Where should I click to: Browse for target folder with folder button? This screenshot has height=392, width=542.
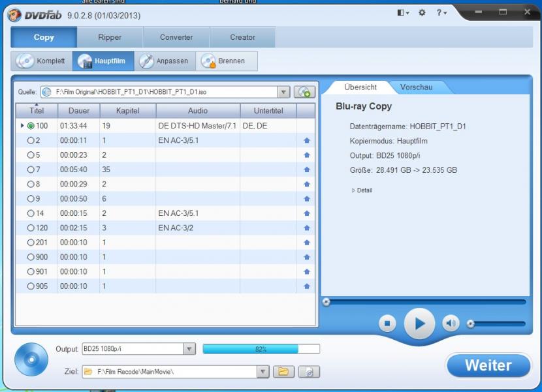pyautogui.click(x=283, y=372)
